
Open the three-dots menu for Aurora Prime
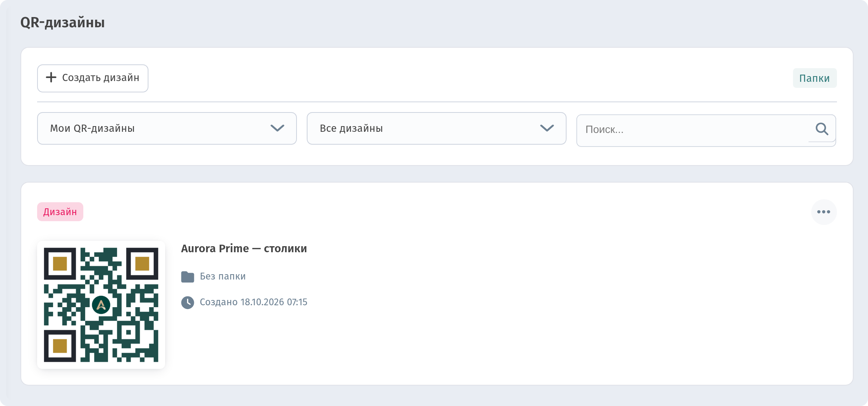(x=824, y=212)
